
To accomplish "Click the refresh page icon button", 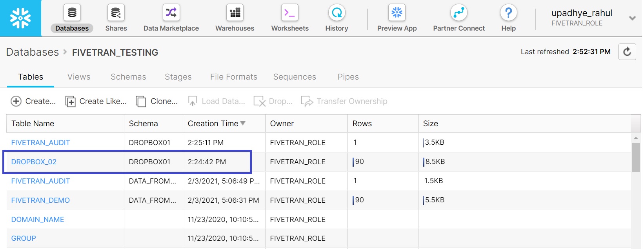I will (627, 52).
